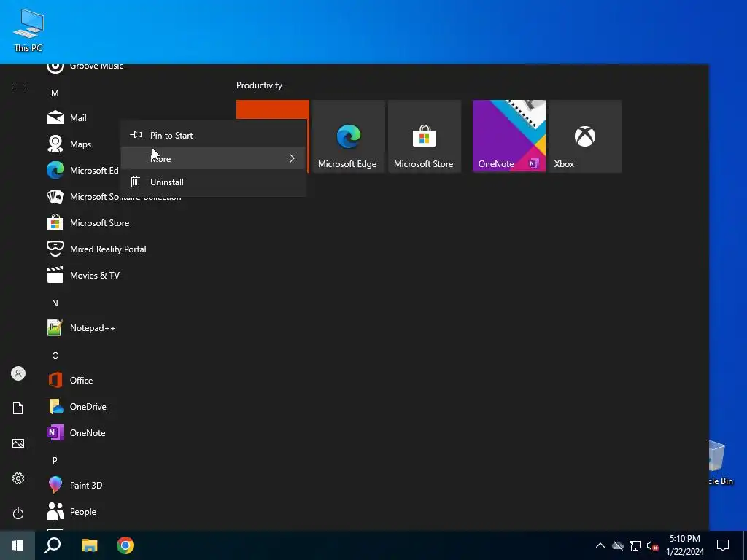Open Microsoft Edge in the app list
The image size is (747, 560).
tap(82, 170)
